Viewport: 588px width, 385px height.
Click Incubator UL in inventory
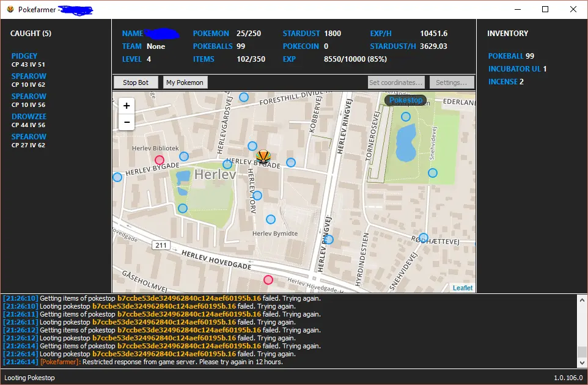tap(514, 69)
